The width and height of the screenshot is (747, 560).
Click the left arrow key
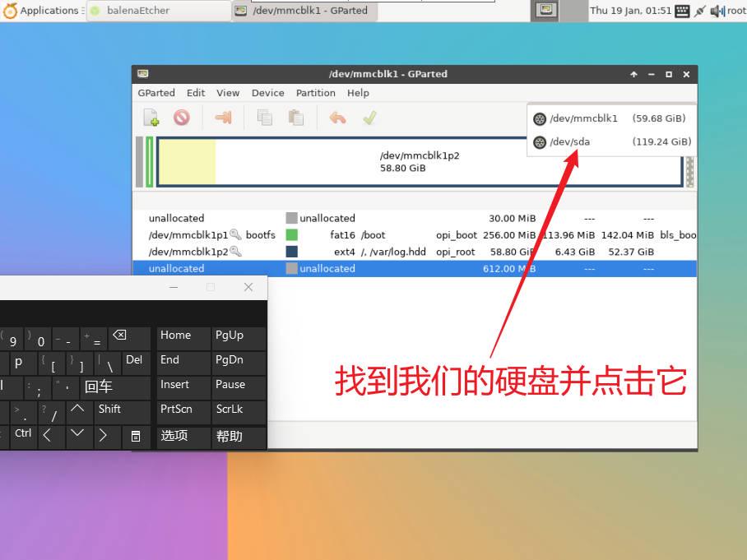(x=50, y=436)
